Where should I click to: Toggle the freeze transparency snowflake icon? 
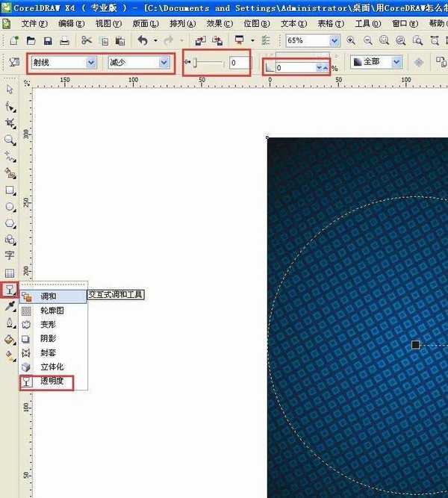pyautogui.click(x=419, y=62)
